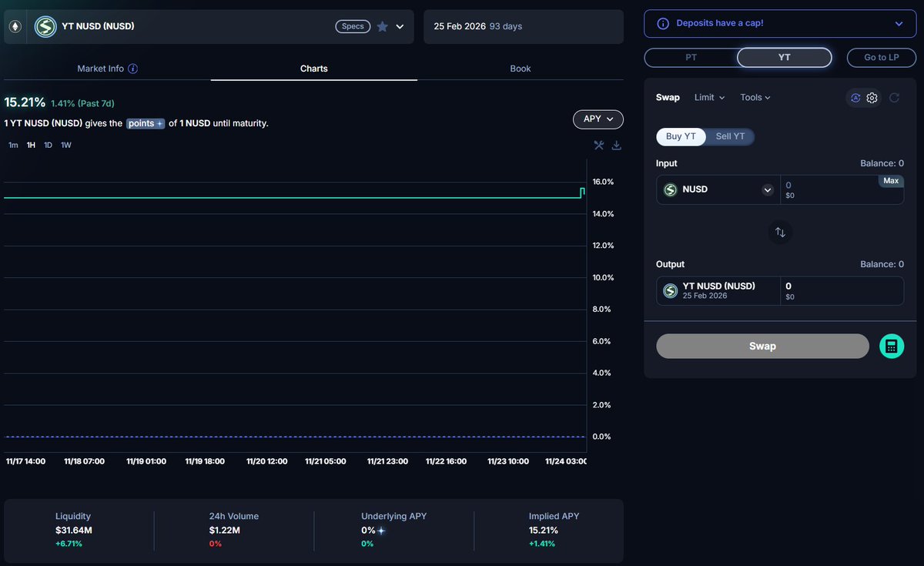Open the APY chart type dropdown
This screenshot has width=924, height=566.
point(598,119)
